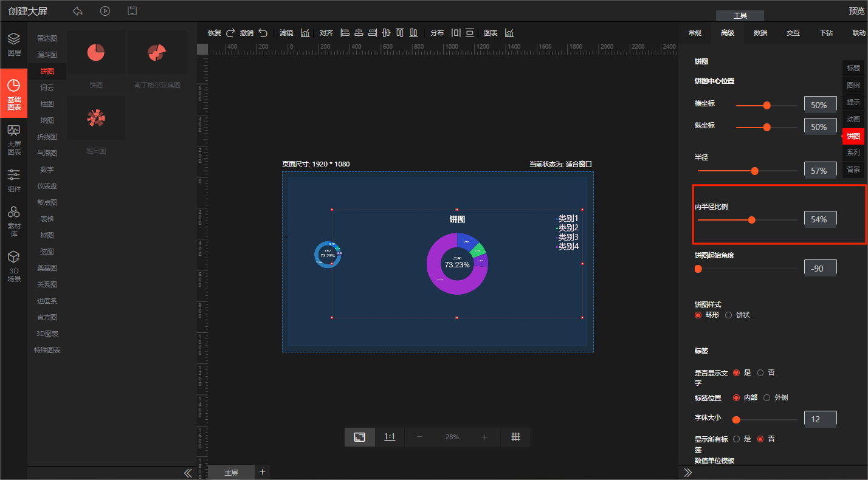Open the 素材库 asset library
The image size is (868, 480).
13,220
